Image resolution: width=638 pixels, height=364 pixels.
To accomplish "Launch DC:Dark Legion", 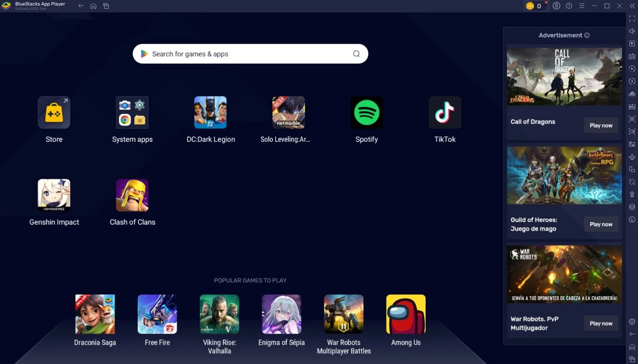I will tap(210, 113).
